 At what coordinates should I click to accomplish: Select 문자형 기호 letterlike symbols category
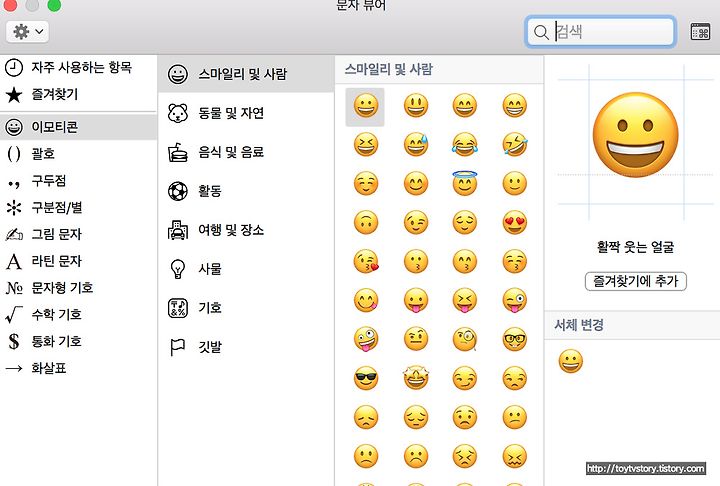click(79, 288)
